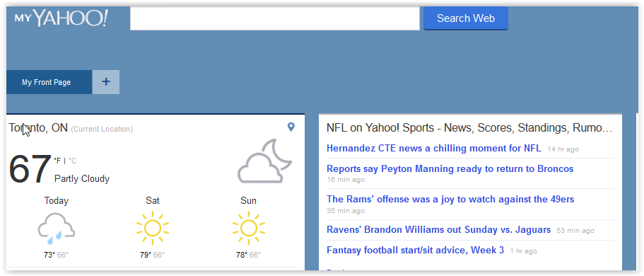The image size is (644, 276).
Task: Click the location pin icon in weather widget
Action: coord(291,127)
